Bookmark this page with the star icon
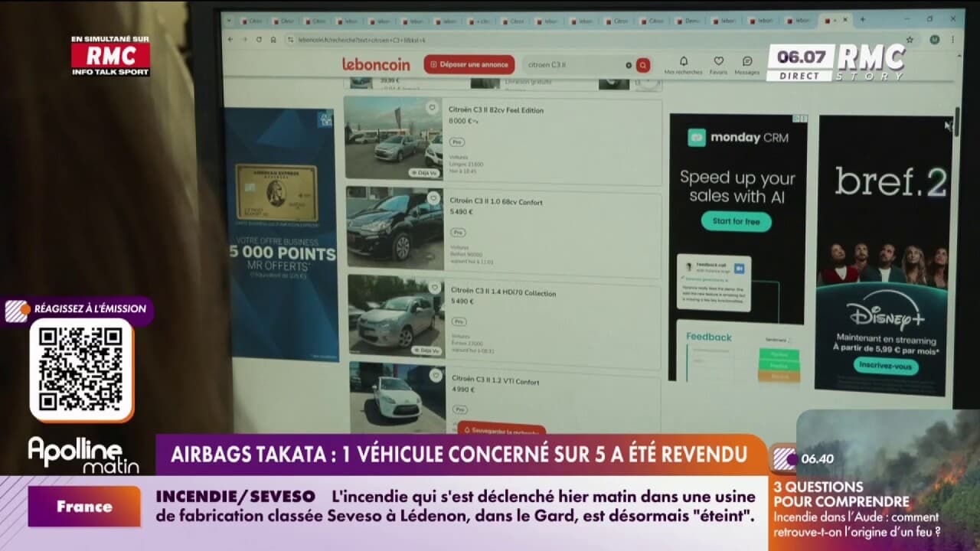This screenshot has width=980, height=551. tap(909, 39)
